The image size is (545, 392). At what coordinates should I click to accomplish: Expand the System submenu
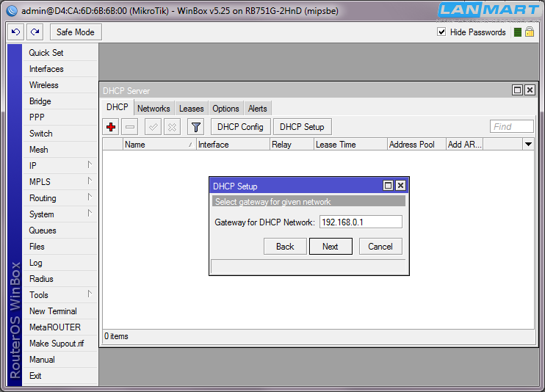tap(90, 213)
